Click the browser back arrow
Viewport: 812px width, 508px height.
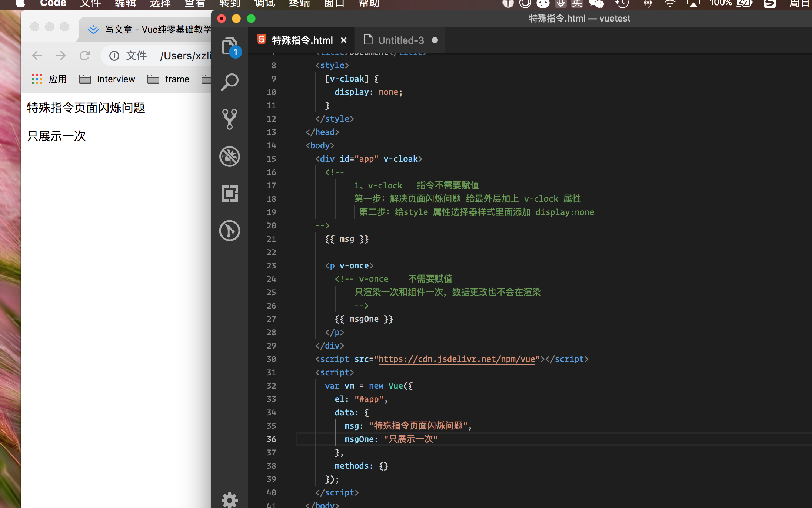(x=37, y=56)
